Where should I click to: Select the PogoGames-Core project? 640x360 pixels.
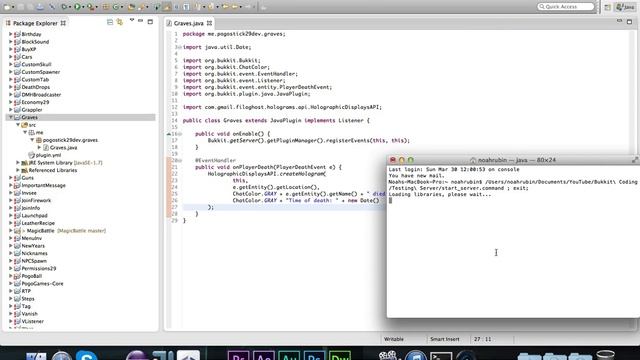[42, 284]
